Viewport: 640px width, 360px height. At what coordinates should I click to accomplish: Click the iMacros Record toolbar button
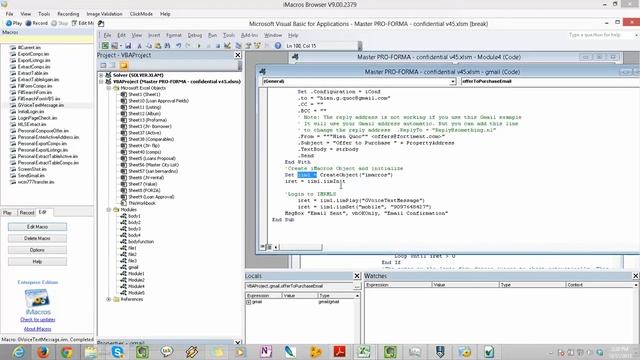(37, 23)
